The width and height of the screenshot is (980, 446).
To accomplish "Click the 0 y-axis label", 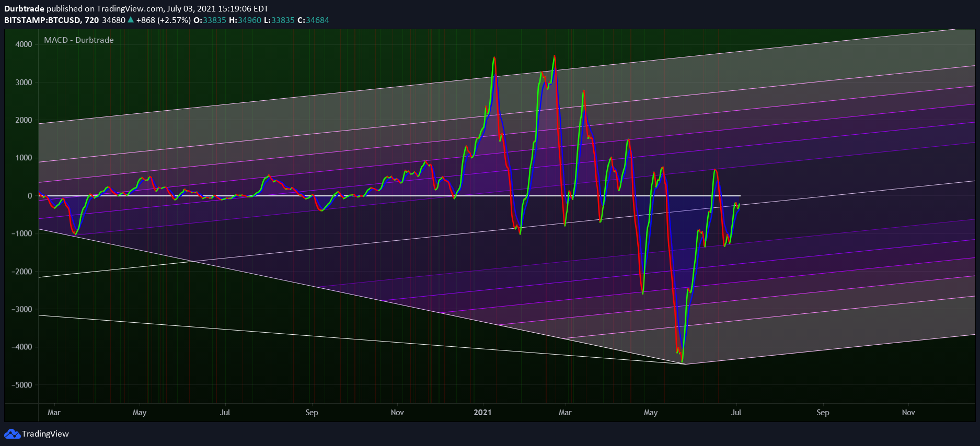I will tap(30, 196).
